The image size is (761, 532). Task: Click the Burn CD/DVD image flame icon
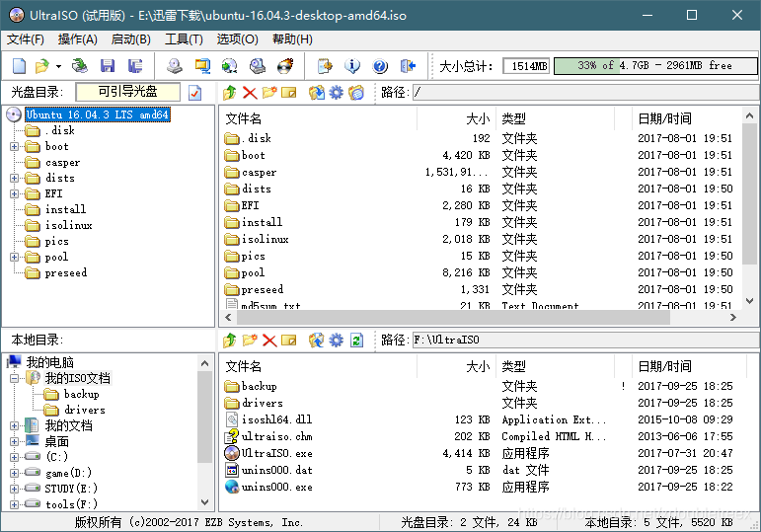tap(285, 65)
